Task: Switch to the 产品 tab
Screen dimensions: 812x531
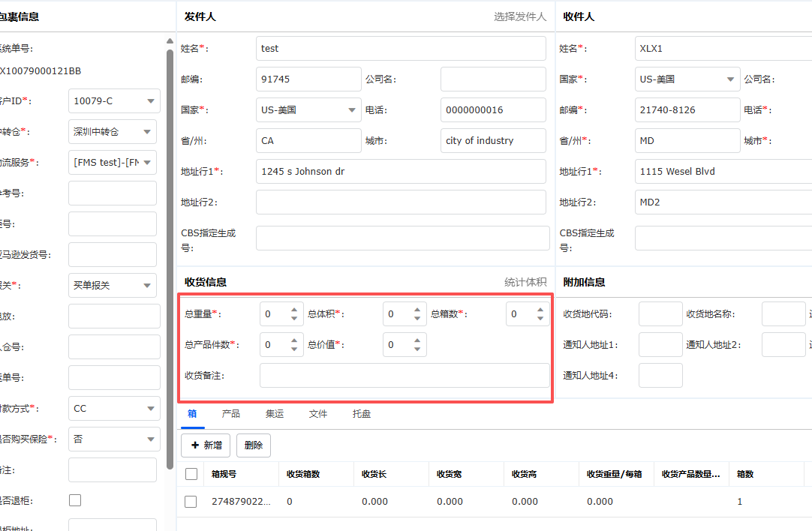Action: [230, 414]
